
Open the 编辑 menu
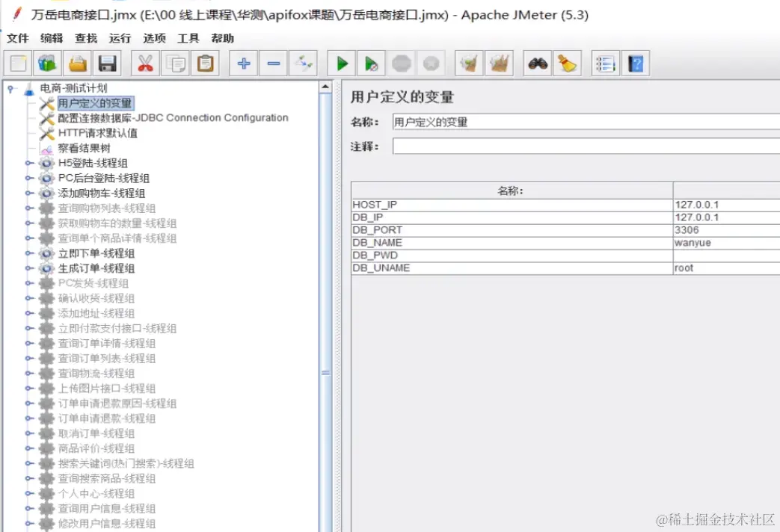click(x=52, y=38)
